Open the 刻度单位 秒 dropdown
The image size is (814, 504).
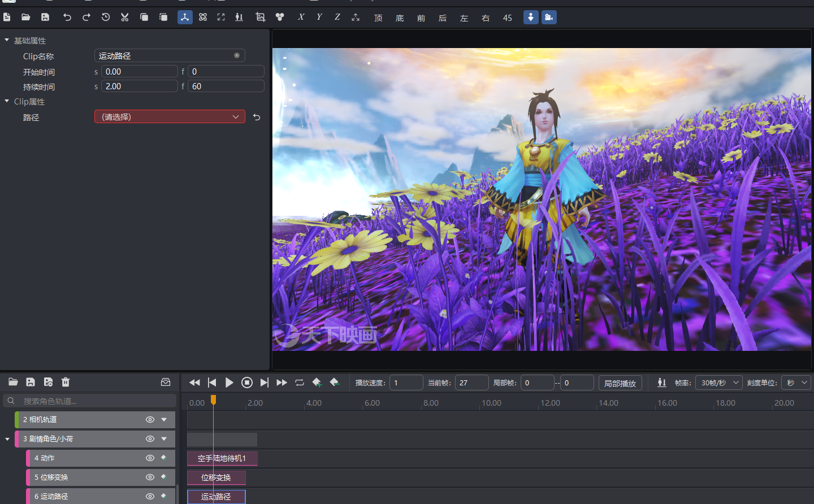(x=796, y=383)
